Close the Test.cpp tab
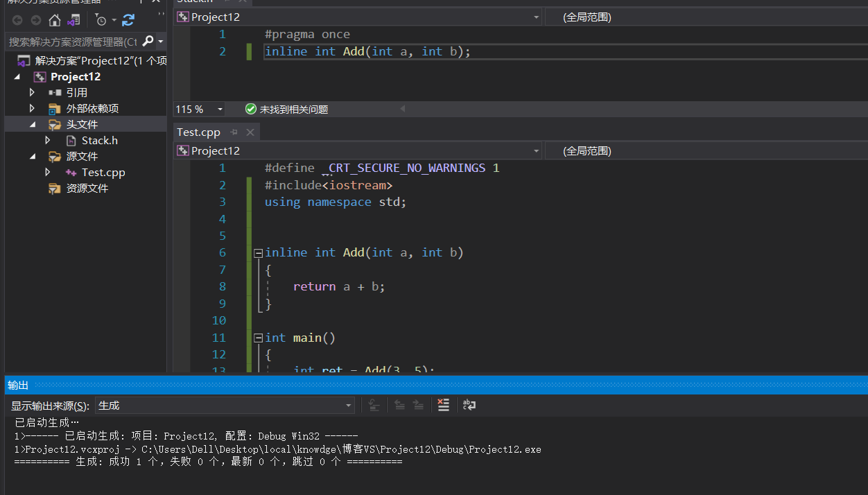The image size is (868, 495). click(x=250, y=132)
